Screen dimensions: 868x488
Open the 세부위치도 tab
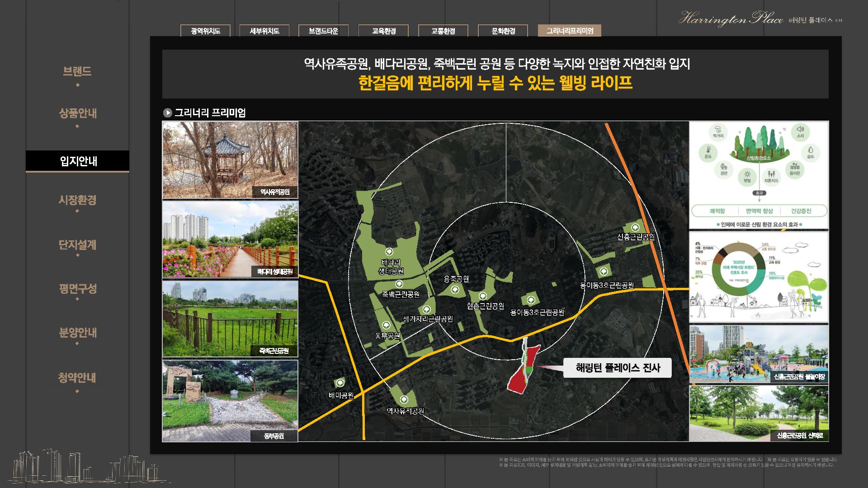264,31
